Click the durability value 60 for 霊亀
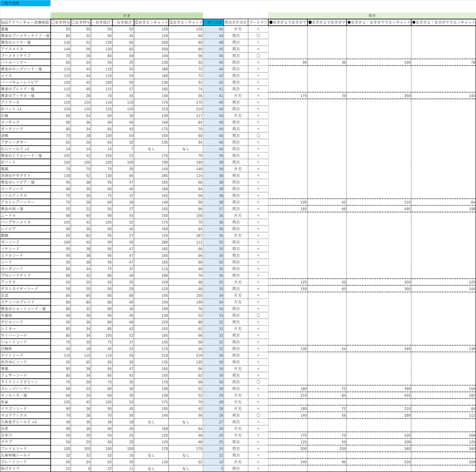The width and height of the screenshot is (476, 472). [x=213, y=29]
